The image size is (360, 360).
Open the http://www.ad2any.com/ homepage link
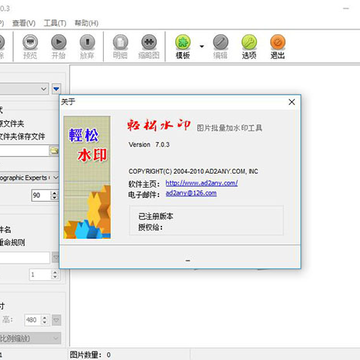point(202,183)
